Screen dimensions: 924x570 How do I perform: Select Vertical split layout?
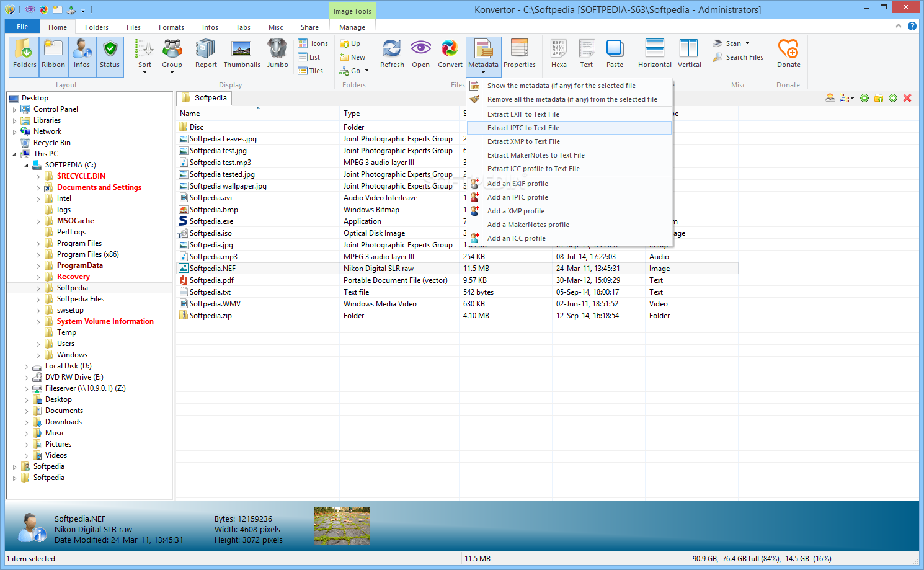[689, 55]
